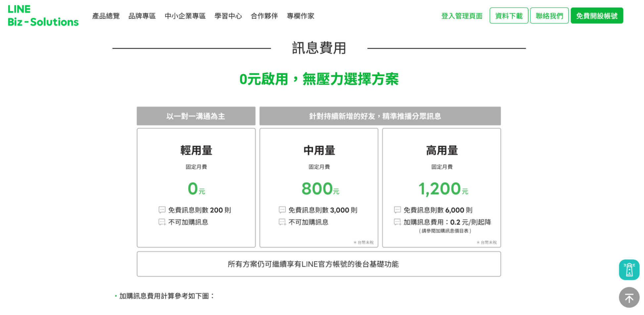
Task: Click 固定月費 label under 高用量
Action: (442, 167)
